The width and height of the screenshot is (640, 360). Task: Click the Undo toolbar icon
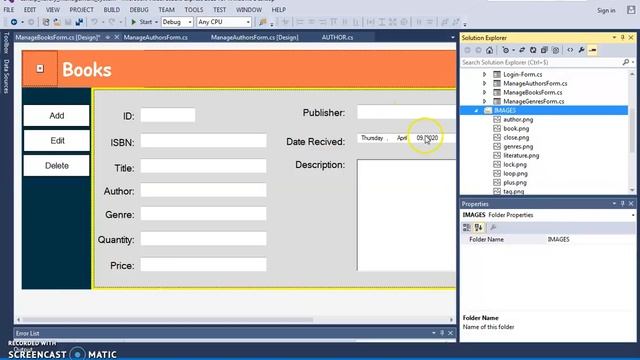[x=94, y=22]
